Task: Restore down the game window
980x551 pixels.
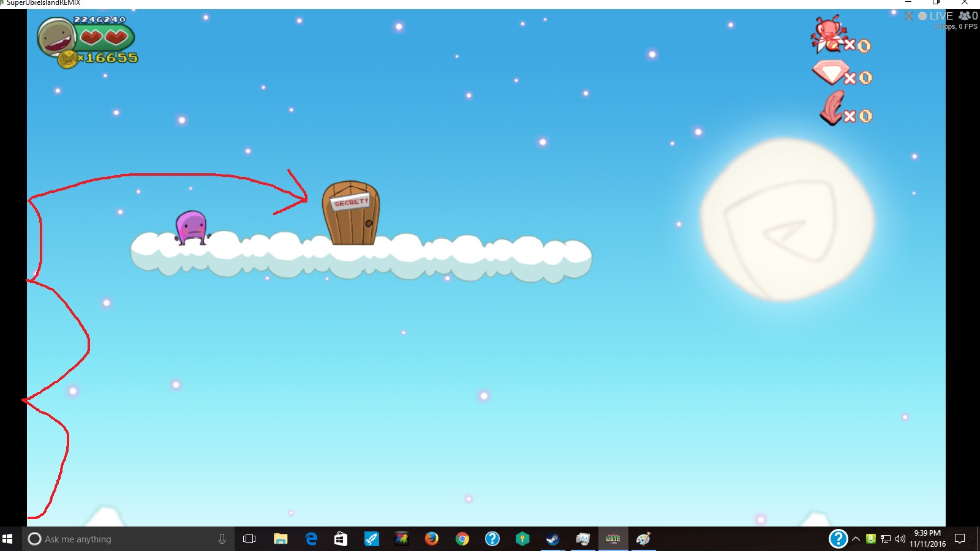Action: [x=936, y=2]
